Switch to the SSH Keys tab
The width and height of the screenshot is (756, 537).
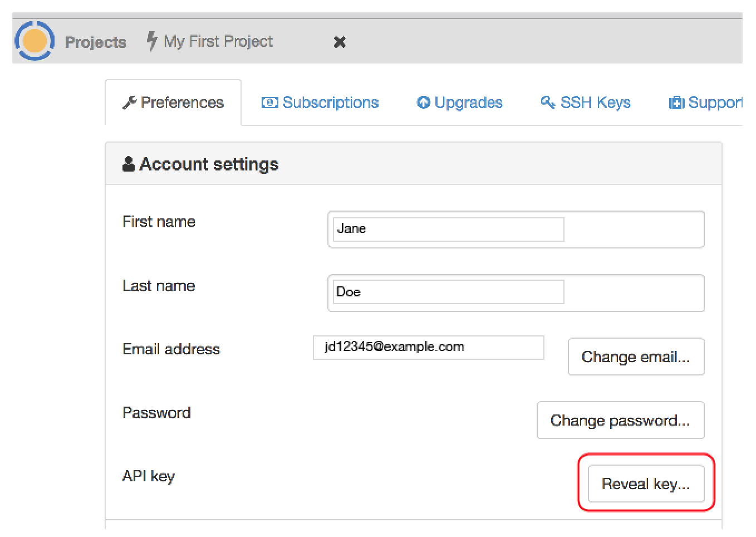click(x=595, y=103)
